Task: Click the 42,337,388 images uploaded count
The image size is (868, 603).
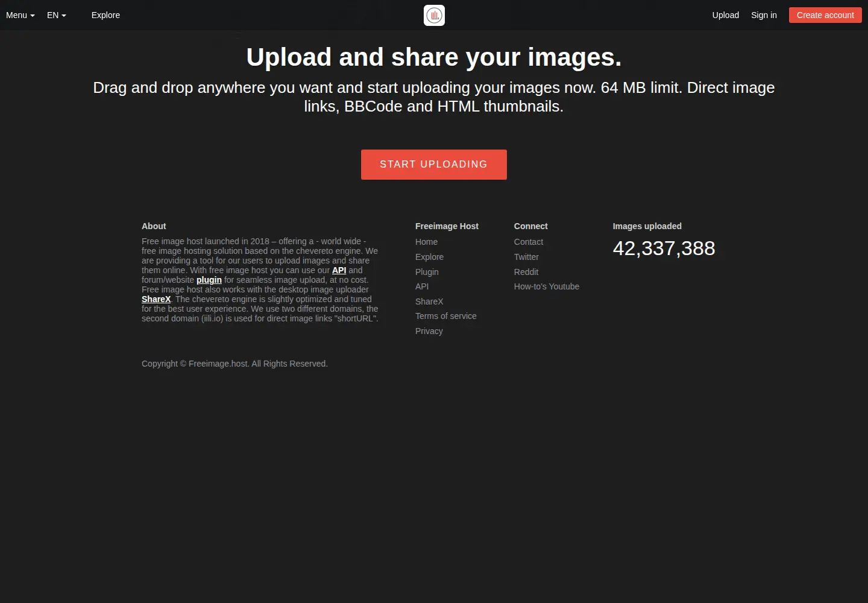Action: (664, 248)
